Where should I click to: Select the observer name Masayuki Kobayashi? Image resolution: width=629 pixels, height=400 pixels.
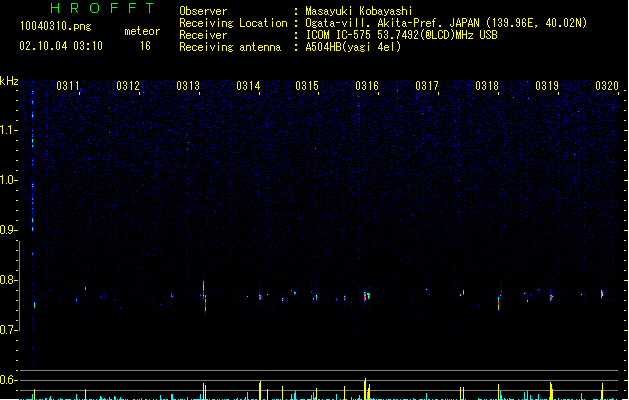click(359, 11)
